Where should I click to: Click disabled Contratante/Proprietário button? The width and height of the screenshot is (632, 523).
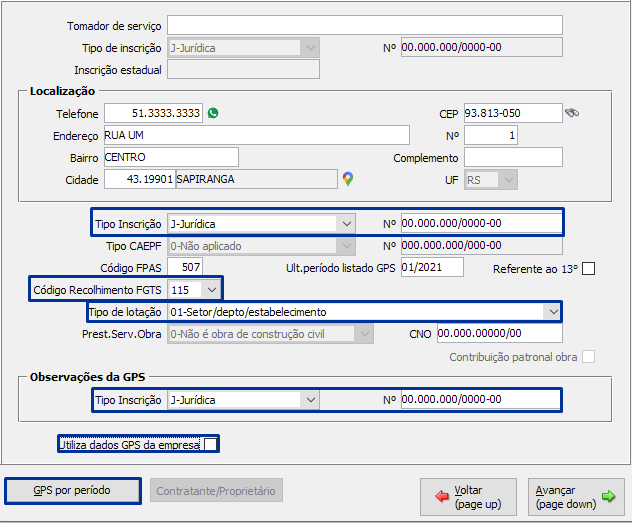click(216, 490)
